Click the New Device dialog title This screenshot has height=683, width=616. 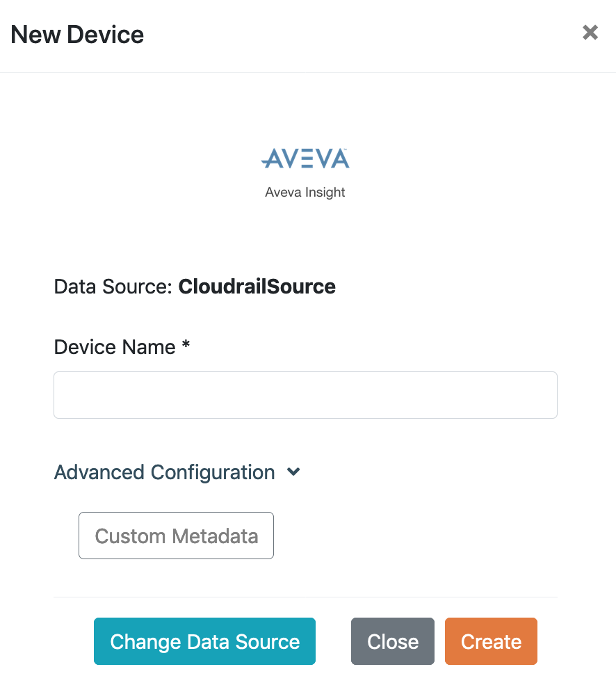77,34
